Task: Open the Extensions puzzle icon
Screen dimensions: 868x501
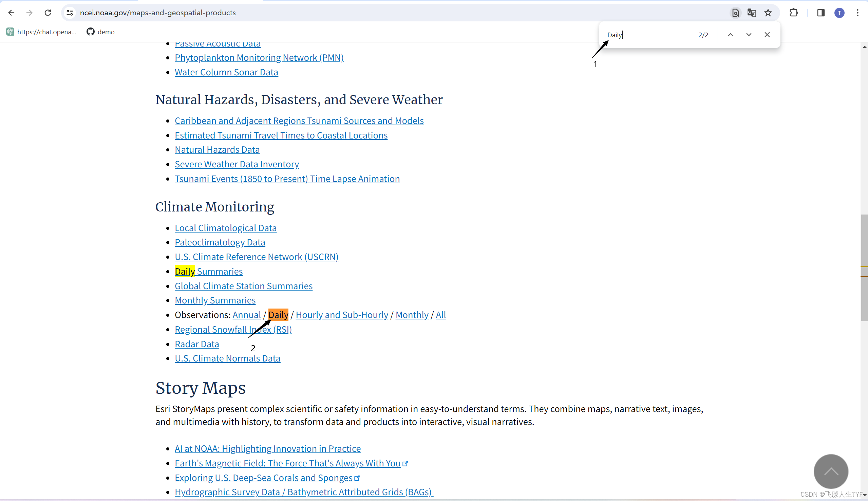Action: pyautogui.click(x=794, y=13)
